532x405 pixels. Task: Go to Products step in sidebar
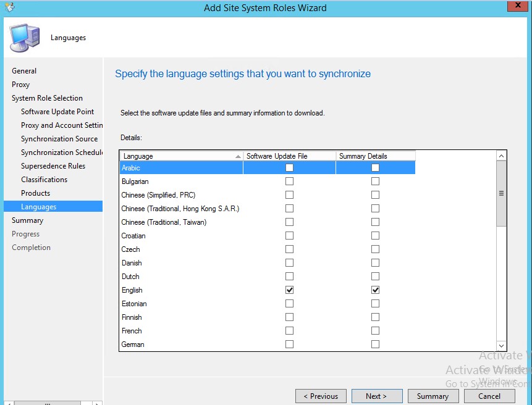click(x=35, y=193)
